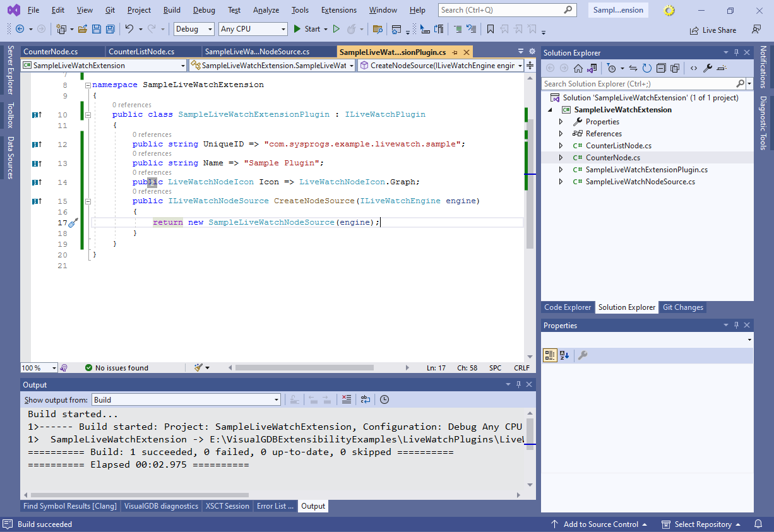Image resolution: width=774 pixels, height=532 pixels.
Task: Click the View Code angle-brackets icon
Action: click(694, 68)
